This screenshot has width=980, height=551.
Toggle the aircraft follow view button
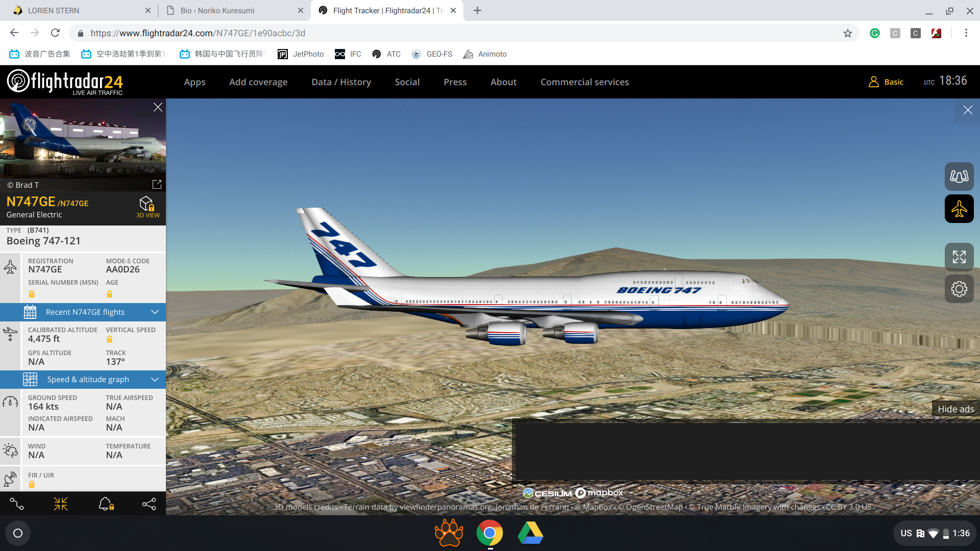[959, 209]
